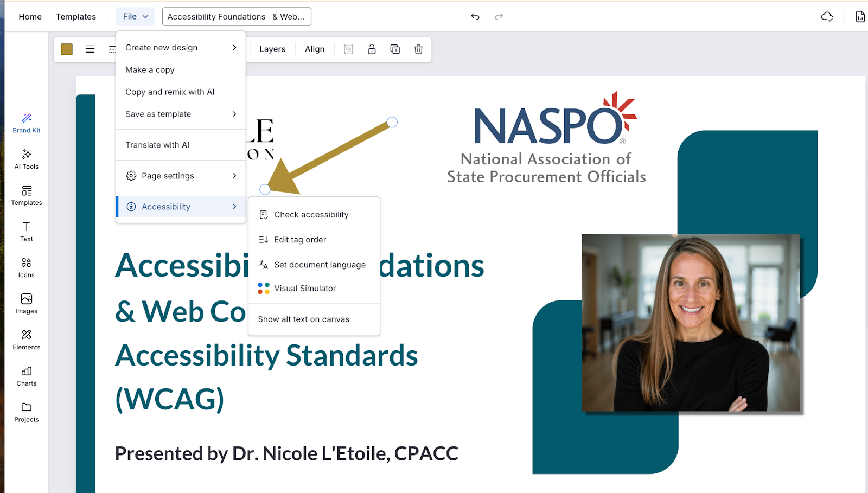The height and width of the screenshot is (493, 868).
Task: Open the Charts panel
Action: point(25,376)
